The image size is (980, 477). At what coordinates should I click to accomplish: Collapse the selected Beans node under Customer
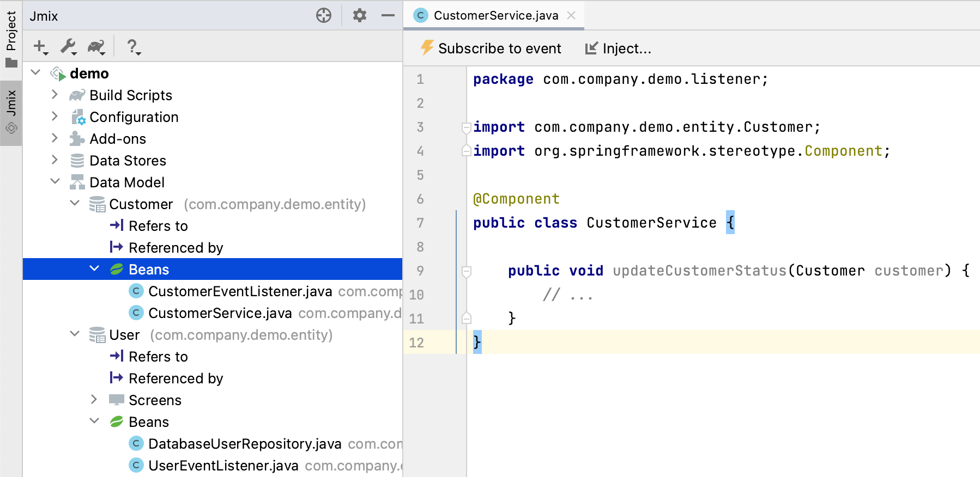[x=94, y=268]
